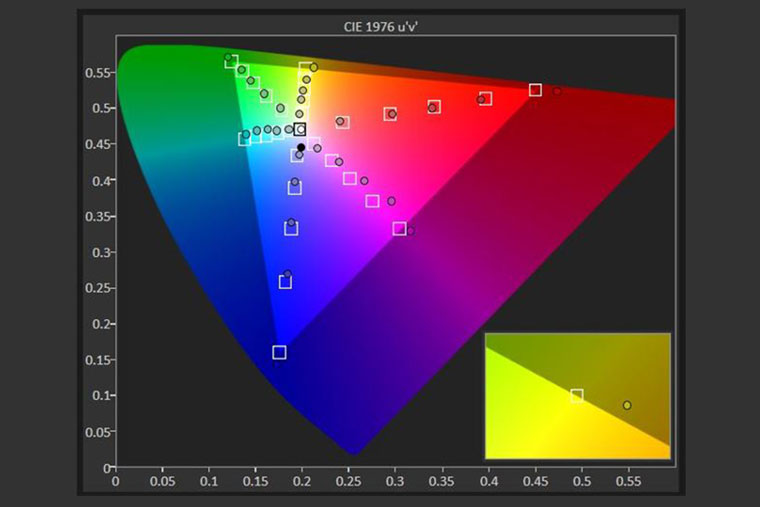Select the measured circle in the yellow inset
The width and height of the screenshot is (760, 507).
[x=627, y=405]
